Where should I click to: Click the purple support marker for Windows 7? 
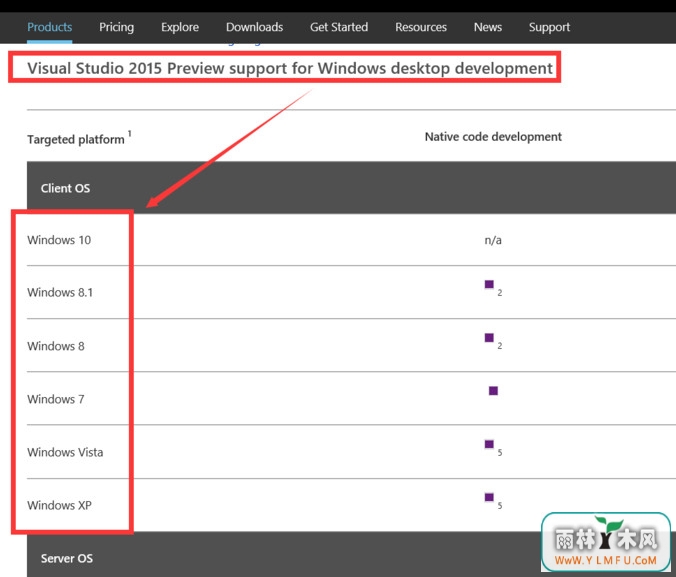[493, 391]
